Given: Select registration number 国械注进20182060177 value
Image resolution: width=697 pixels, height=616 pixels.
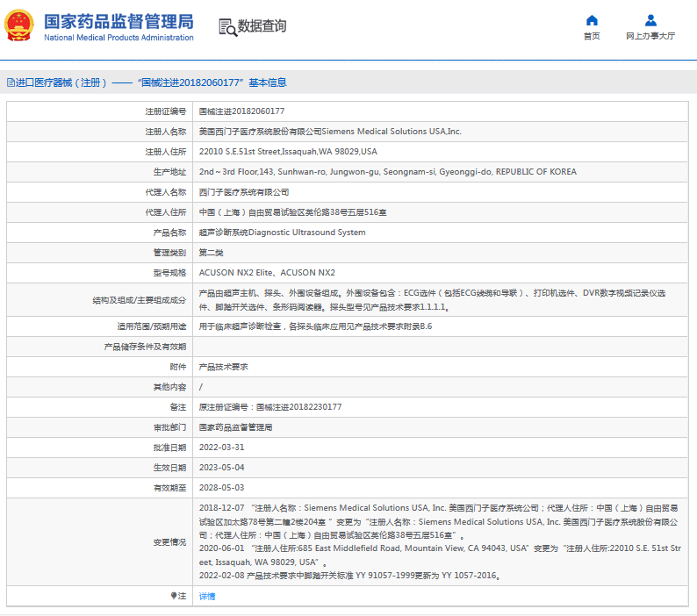Looking at the screenshot, I should (x=241, y=111).
